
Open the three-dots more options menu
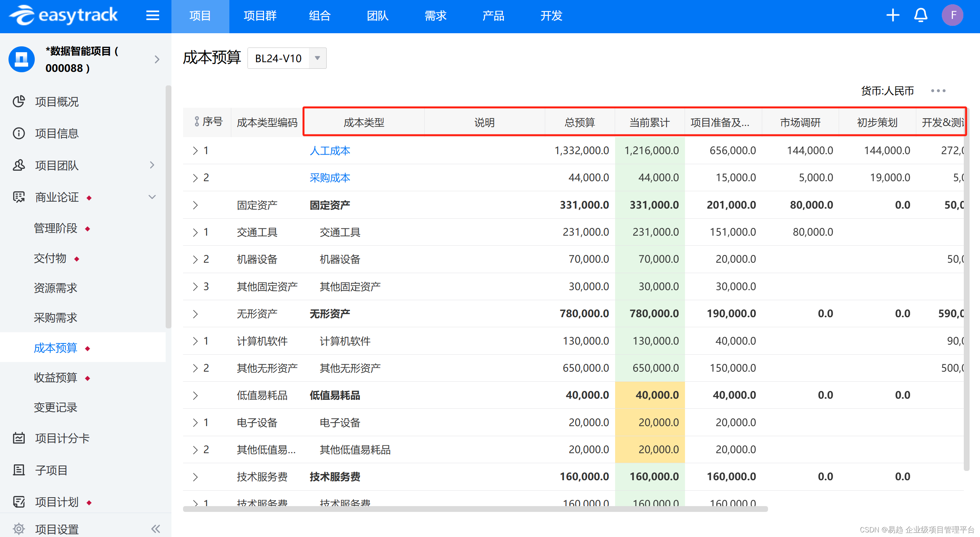click(x=938, y=91)
